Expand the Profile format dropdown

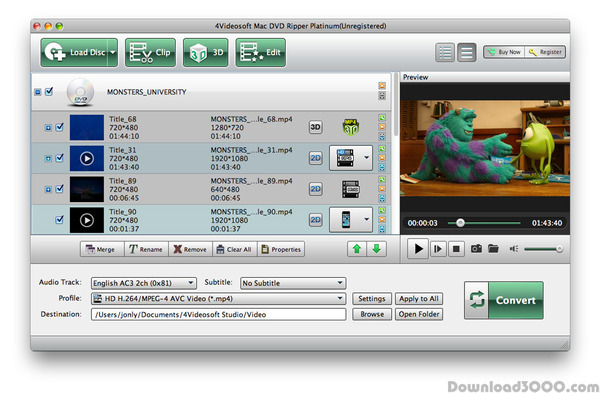click(218, 298)
